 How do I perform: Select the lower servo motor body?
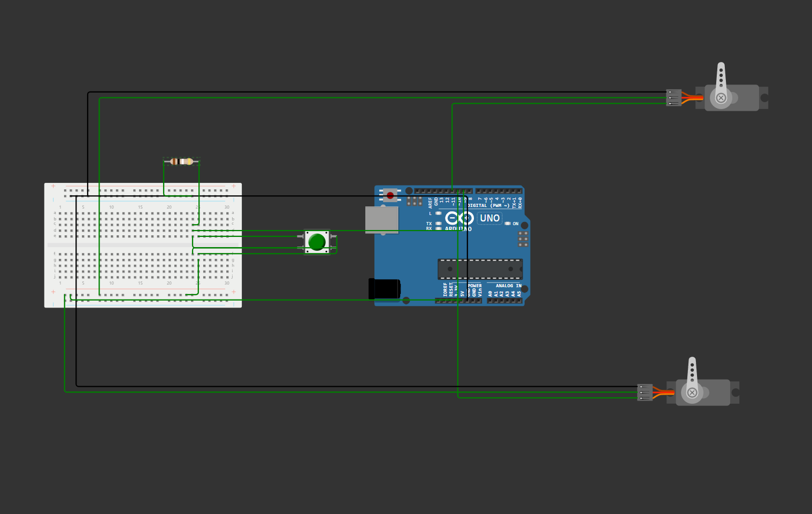[x=703, y=393]
